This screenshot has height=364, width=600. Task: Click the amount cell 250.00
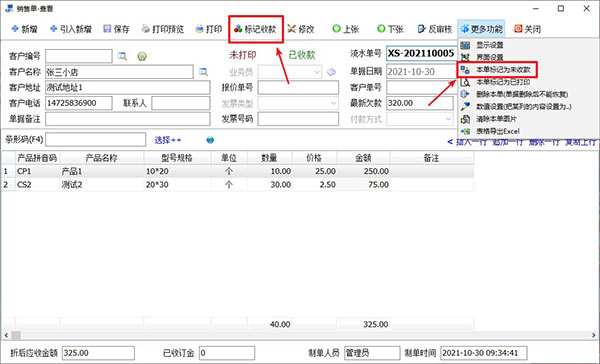pos(364,171)
